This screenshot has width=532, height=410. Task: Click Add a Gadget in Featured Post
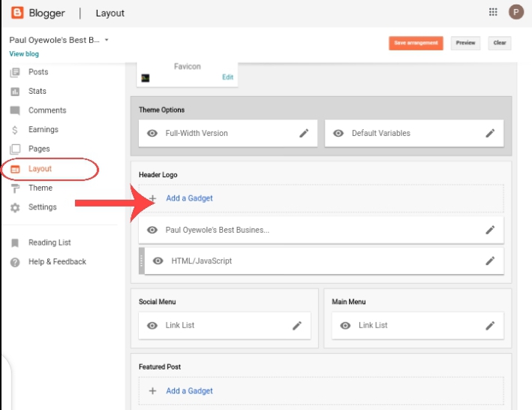(189, 391)
